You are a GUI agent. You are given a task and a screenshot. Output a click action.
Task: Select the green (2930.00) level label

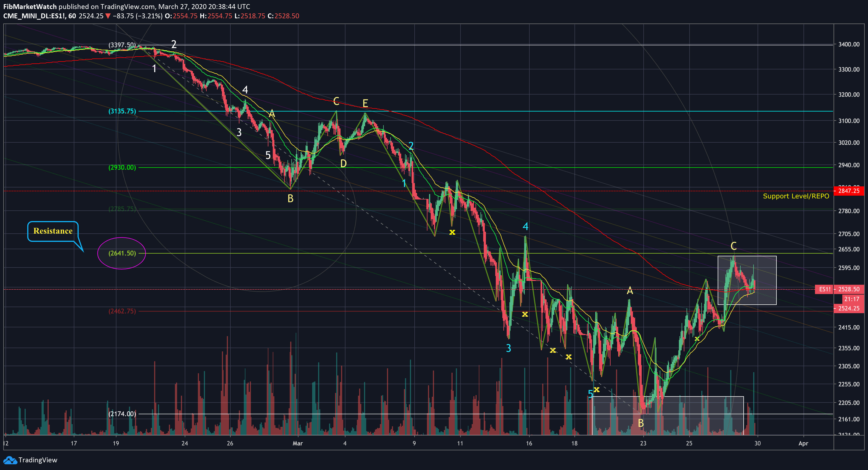(122, 168)
